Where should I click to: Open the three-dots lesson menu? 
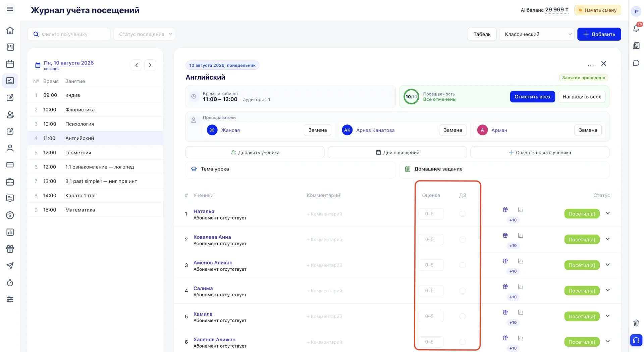click(x=591, y=64)
